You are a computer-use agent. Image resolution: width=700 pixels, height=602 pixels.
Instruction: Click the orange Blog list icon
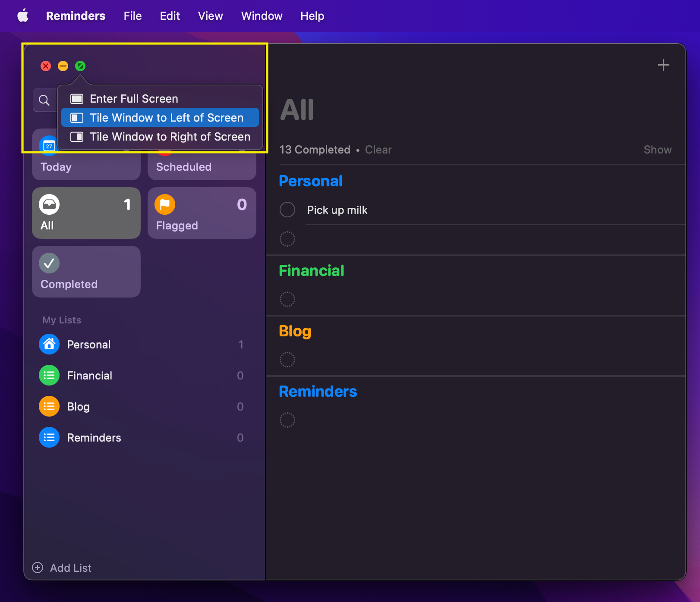(49, 406)
